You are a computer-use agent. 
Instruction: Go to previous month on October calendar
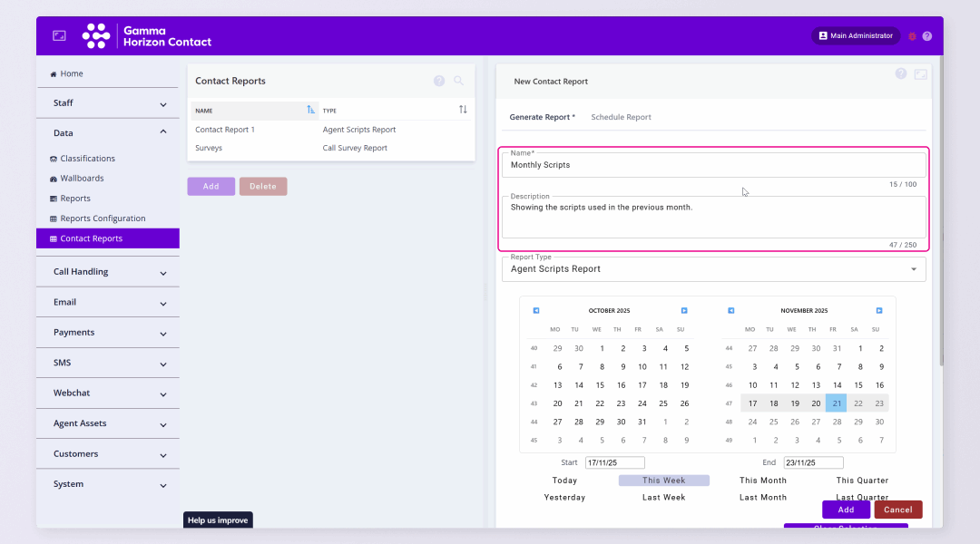click(x=536, y=310)
